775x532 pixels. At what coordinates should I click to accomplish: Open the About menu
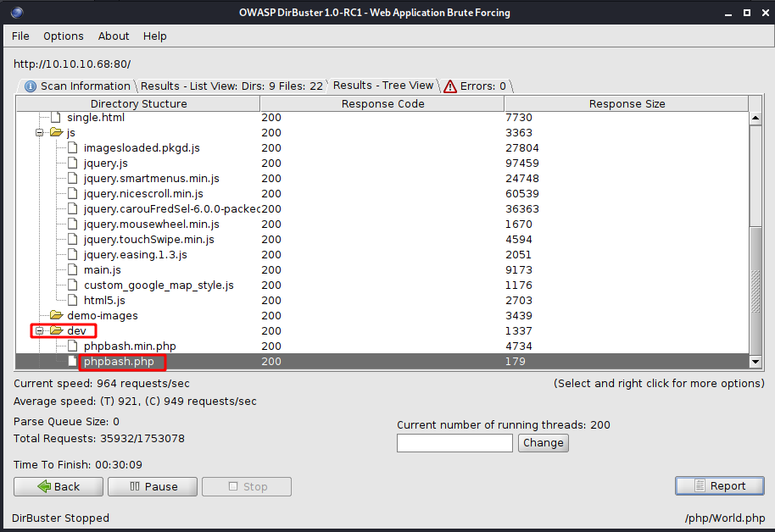click(x=114, y=36)
